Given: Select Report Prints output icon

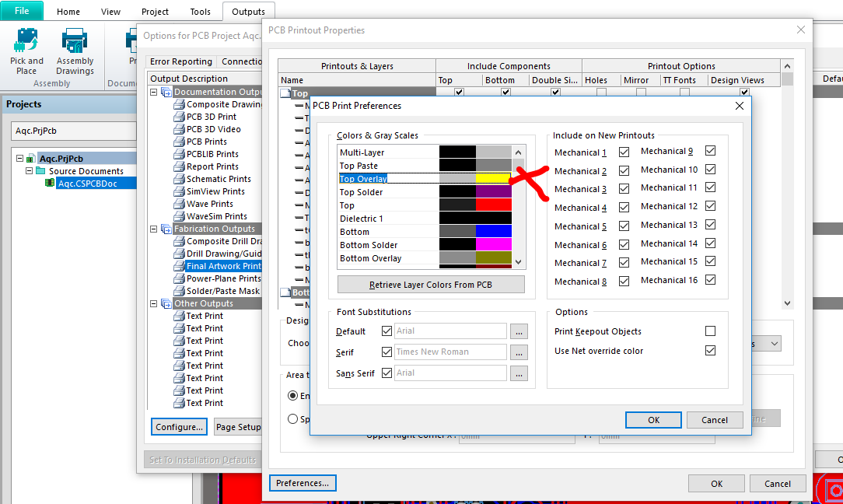Looking at the screenshot, I should tap(179, 166).
